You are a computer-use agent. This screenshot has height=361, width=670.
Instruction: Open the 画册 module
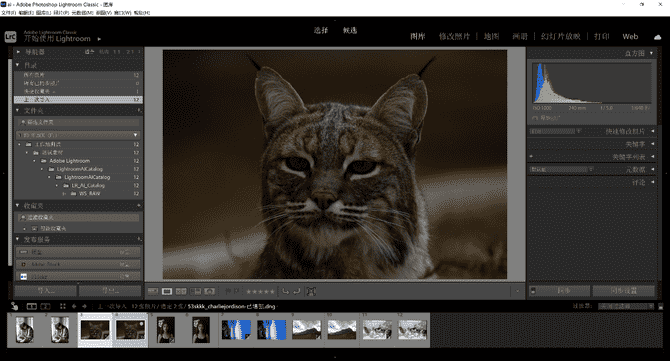click(x=520, y=37)
